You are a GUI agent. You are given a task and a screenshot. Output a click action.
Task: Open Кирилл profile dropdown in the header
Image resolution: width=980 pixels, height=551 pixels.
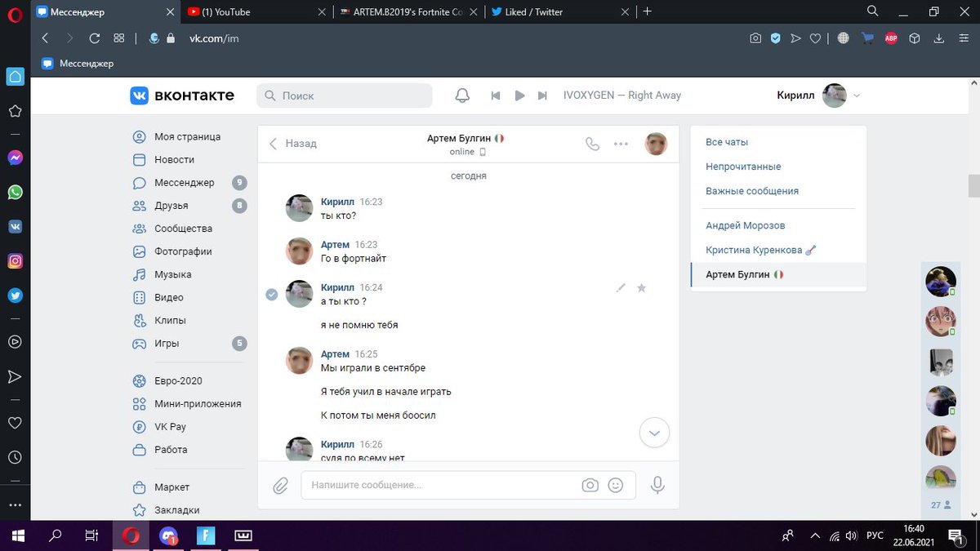[x=818, y=96]
